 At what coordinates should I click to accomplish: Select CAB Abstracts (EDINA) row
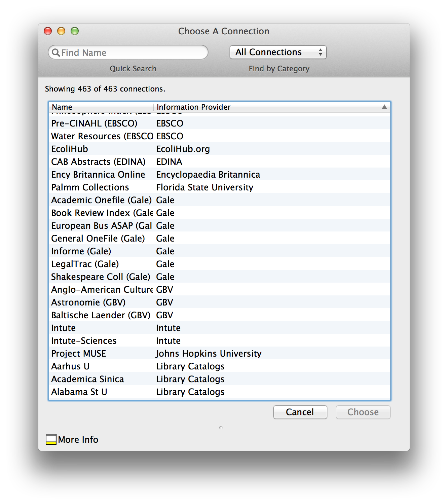click(x=220, y=161)
